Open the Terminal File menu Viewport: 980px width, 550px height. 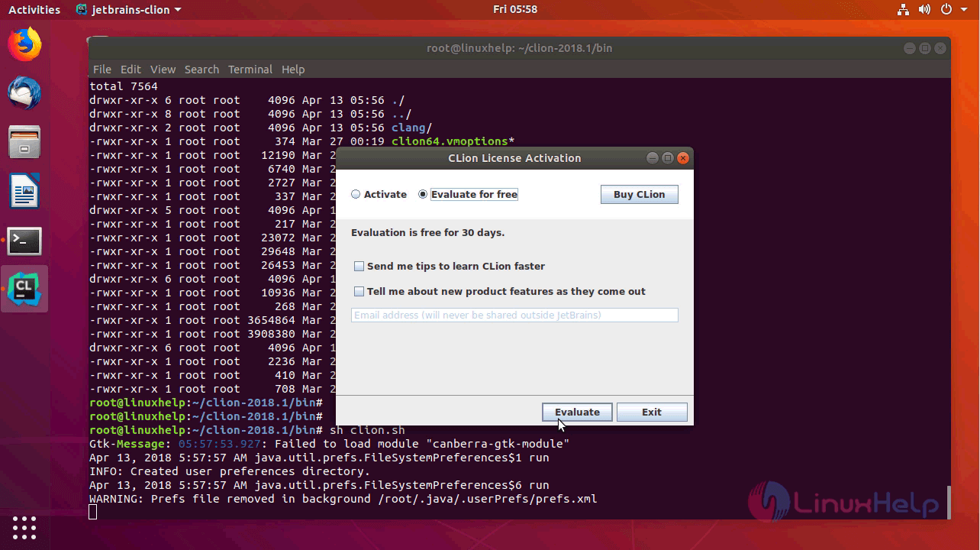(x=102, y=70)
